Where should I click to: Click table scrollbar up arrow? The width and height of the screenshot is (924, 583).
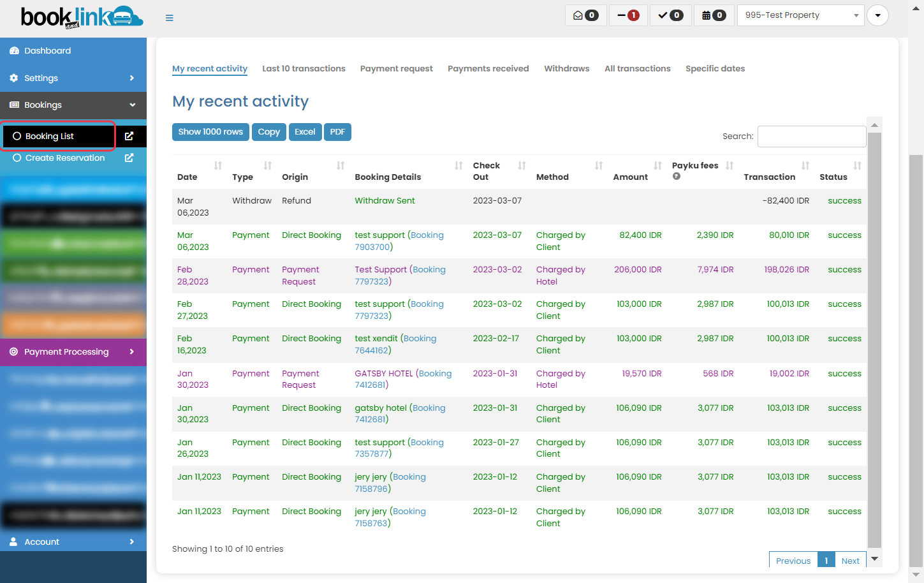(x=875, y=124)
